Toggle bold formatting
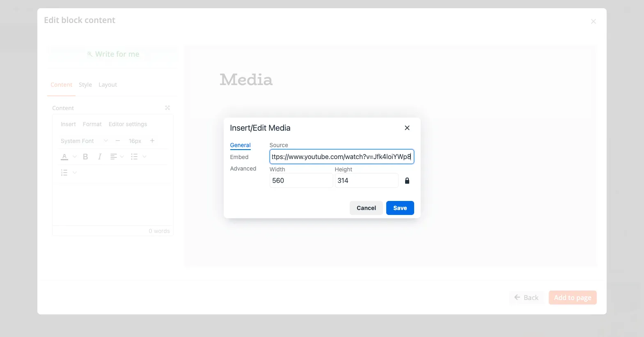 coord(85,157)
